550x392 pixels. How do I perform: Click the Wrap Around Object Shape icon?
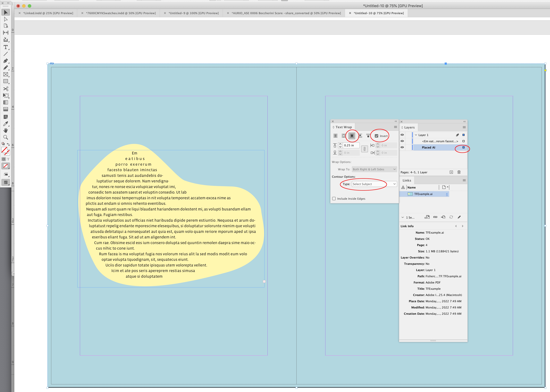(352, 136)
